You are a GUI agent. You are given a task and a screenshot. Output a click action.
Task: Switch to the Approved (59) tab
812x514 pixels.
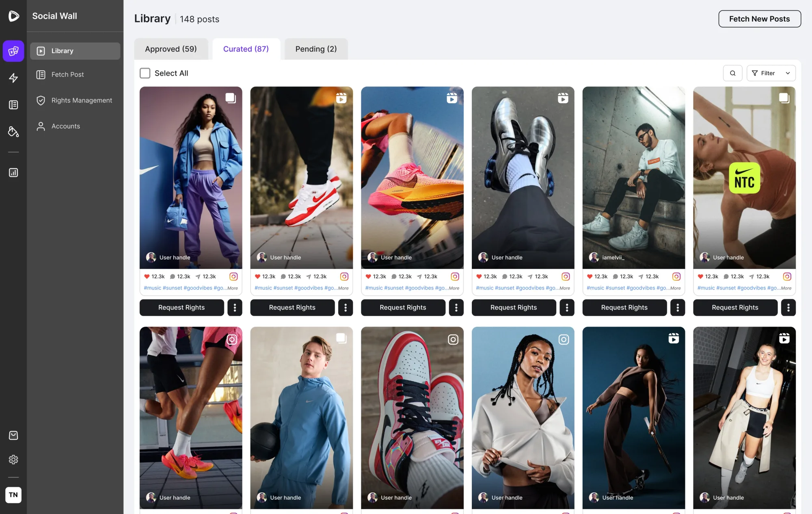tap(171, 49)
